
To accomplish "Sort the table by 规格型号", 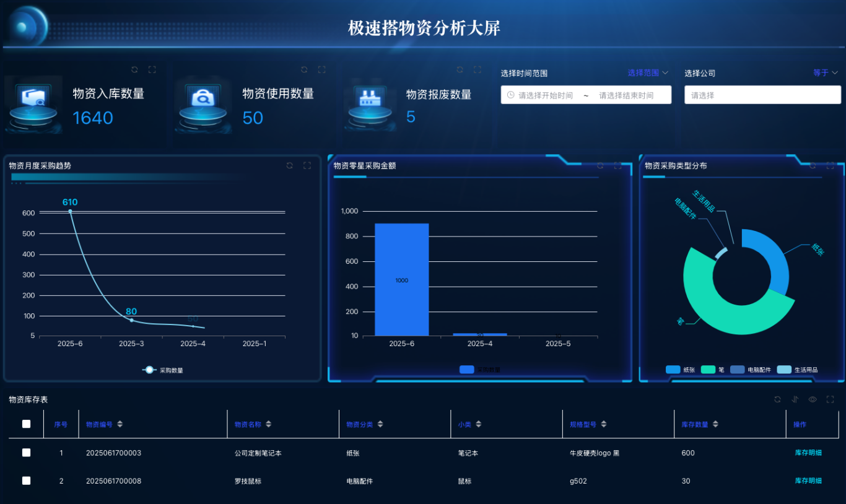I will pos(604,424).
